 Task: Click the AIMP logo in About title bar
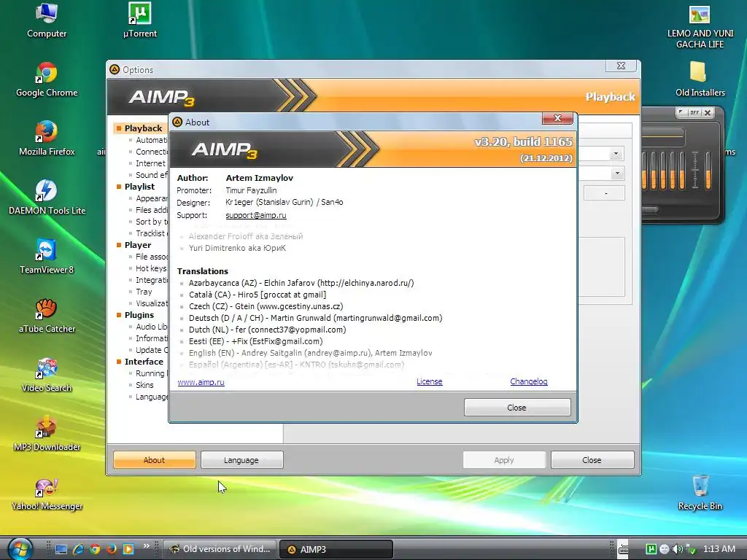(177, 122)
